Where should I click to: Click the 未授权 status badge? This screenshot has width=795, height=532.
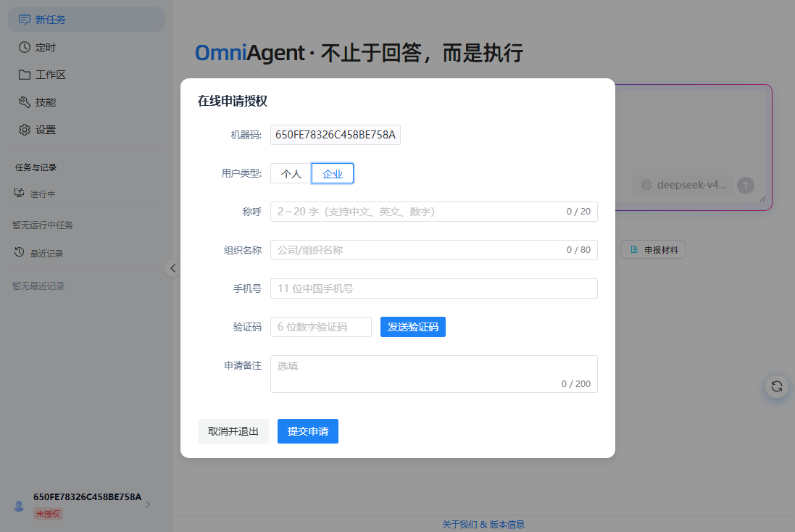coord(48,514)
